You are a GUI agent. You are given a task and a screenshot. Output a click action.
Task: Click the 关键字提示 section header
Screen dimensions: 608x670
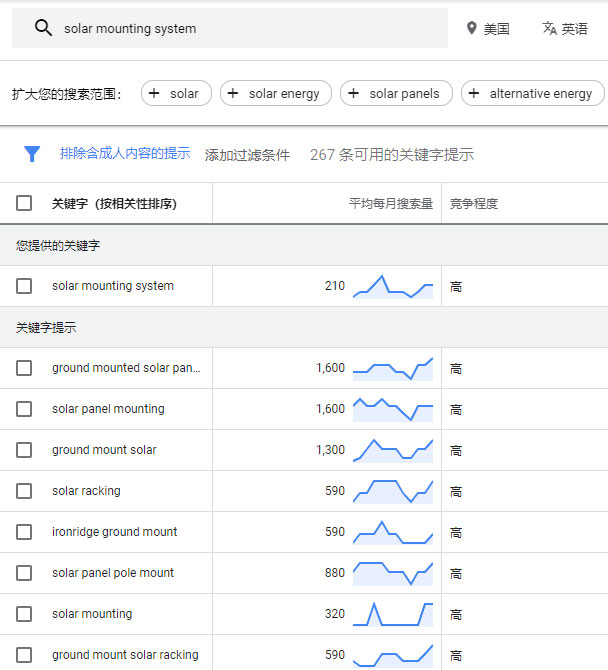pos(46,328)
